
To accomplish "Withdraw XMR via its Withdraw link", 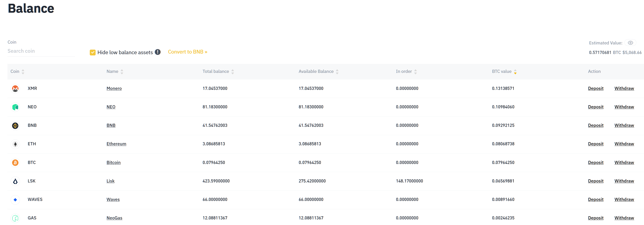I will click(624, 88).
